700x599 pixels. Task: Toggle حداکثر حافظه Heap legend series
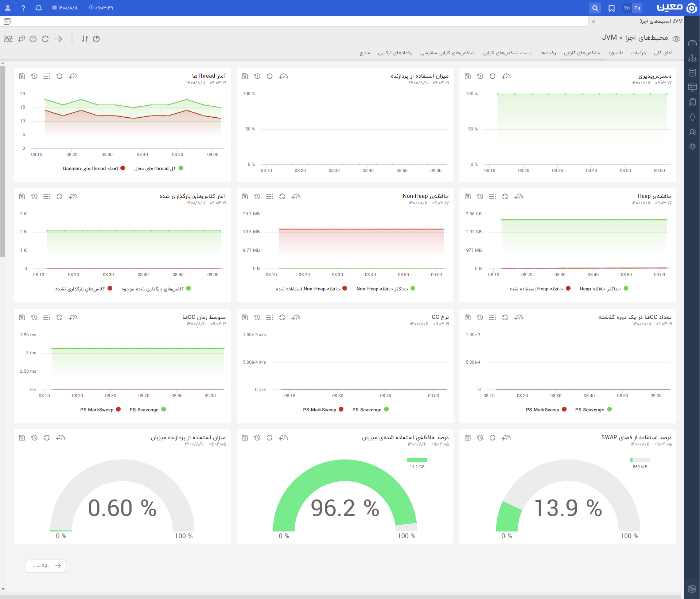point(604,289)
